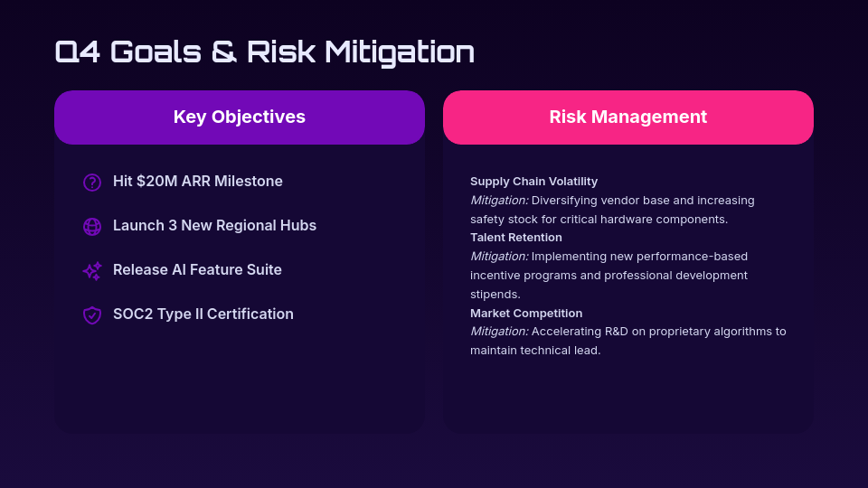Click the Talent Retention heading

pyautogui.click(x=516, y=238)
